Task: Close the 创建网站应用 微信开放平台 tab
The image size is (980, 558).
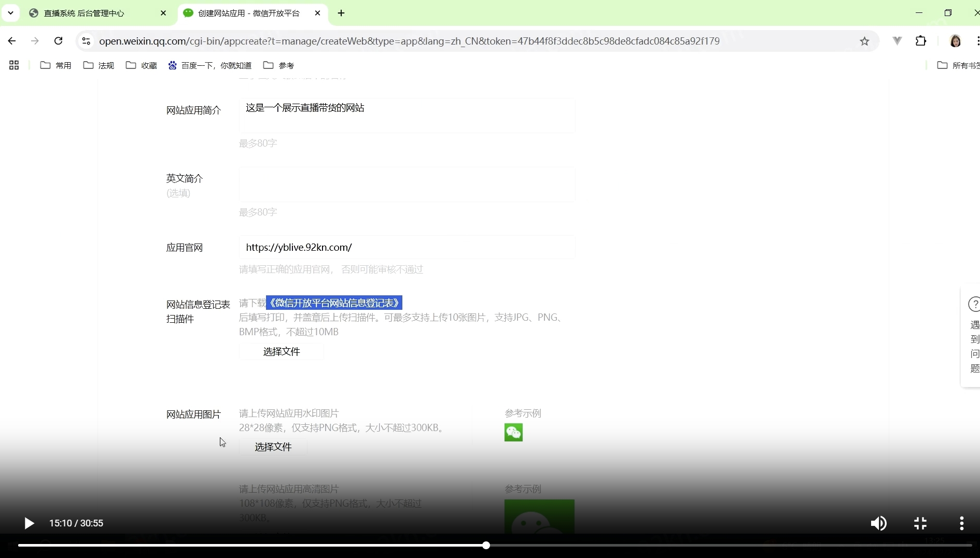Action: tap(318, 13)
